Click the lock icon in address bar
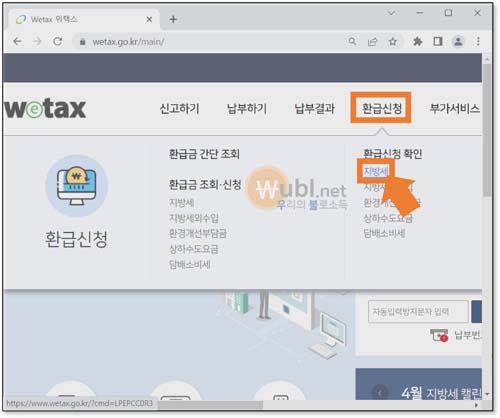The image size is (500, 418). click(83, 42)
